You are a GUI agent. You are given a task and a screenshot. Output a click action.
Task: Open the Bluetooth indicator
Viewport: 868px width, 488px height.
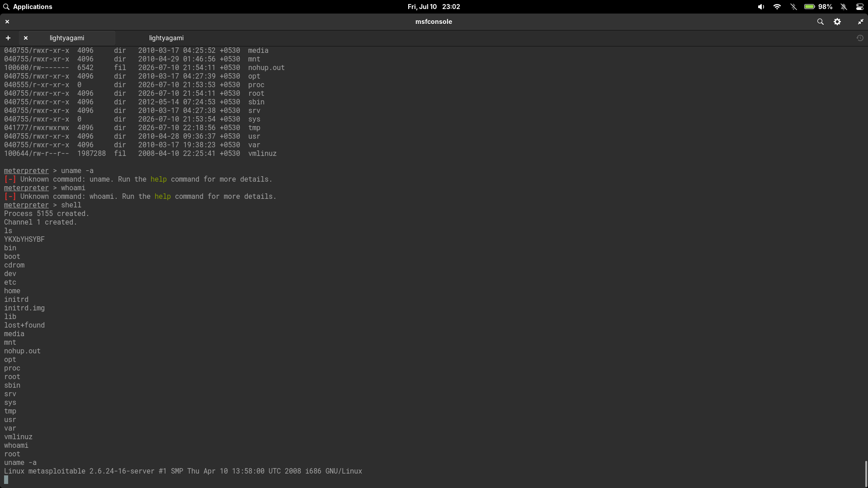click(x=793, y=7)
